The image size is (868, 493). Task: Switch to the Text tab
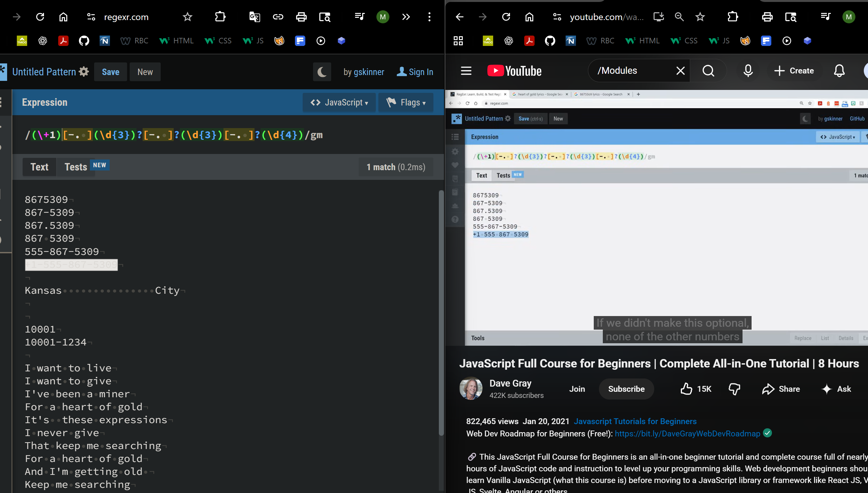coord(39,167)
